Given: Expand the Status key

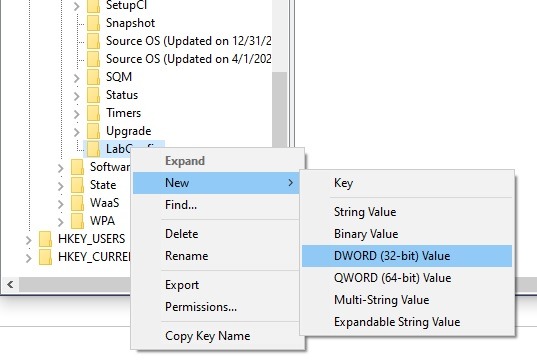Looking at the screenshot, I should point(76,96).
